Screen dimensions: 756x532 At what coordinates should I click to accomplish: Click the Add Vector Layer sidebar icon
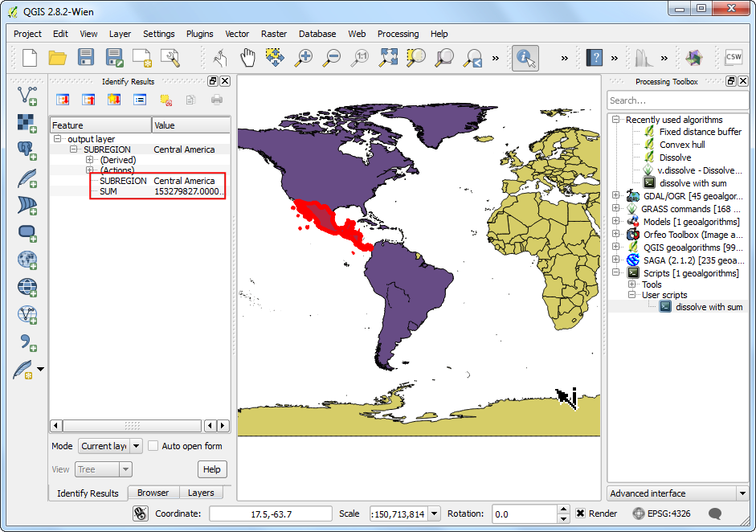click(x=27, y=96)
